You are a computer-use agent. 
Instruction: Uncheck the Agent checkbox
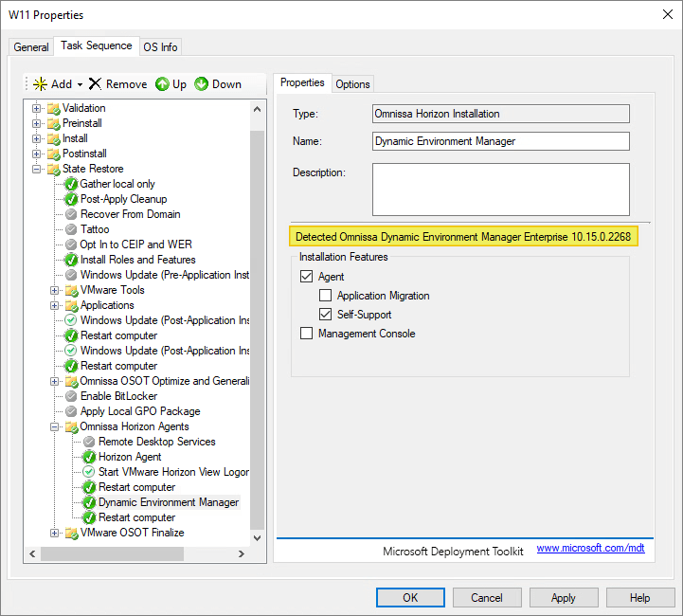tap(306, 277)
